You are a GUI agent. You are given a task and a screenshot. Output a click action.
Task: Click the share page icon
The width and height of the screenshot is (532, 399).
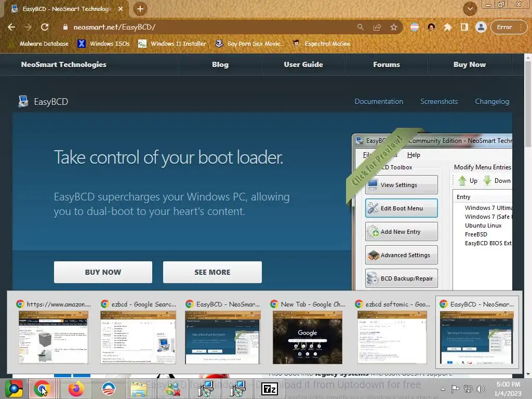pyautogui.click(x=377, y=27)
